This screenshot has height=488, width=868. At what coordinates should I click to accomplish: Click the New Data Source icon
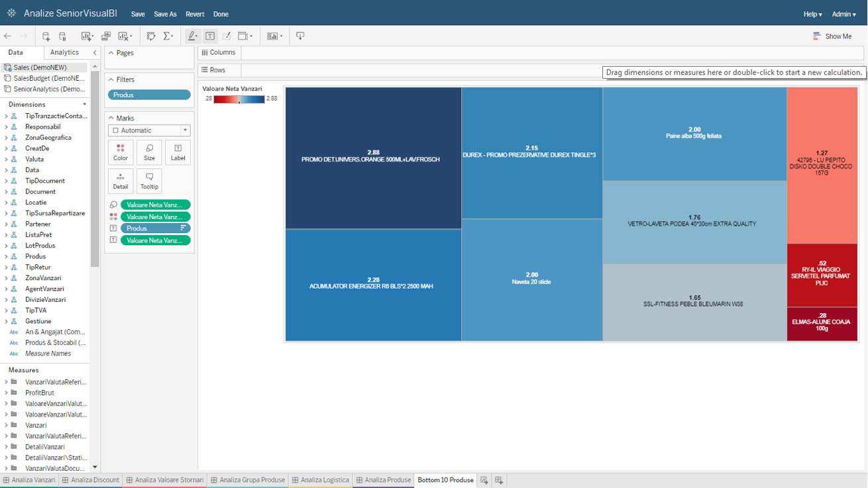point(46,36)
